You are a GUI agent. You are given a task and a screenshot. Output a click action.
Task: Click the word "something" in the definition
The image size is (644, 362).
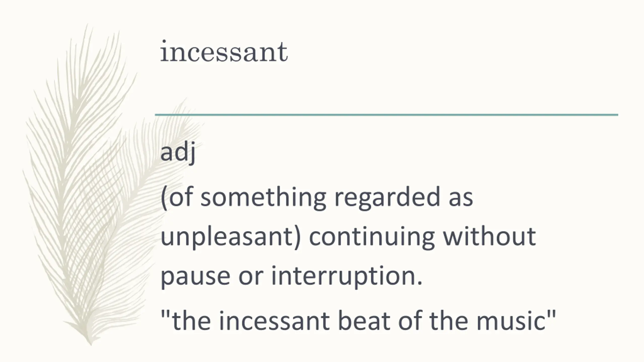[263, 198]
